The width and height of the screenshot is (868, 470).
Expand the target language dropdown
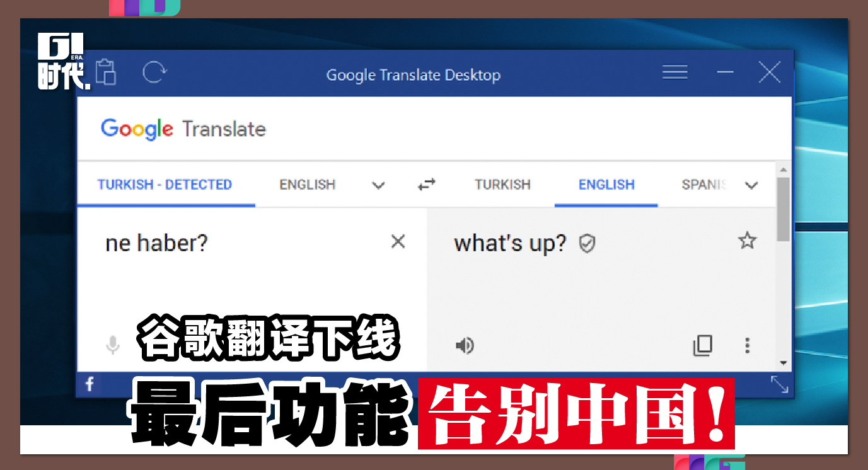(x=751, y=185)
